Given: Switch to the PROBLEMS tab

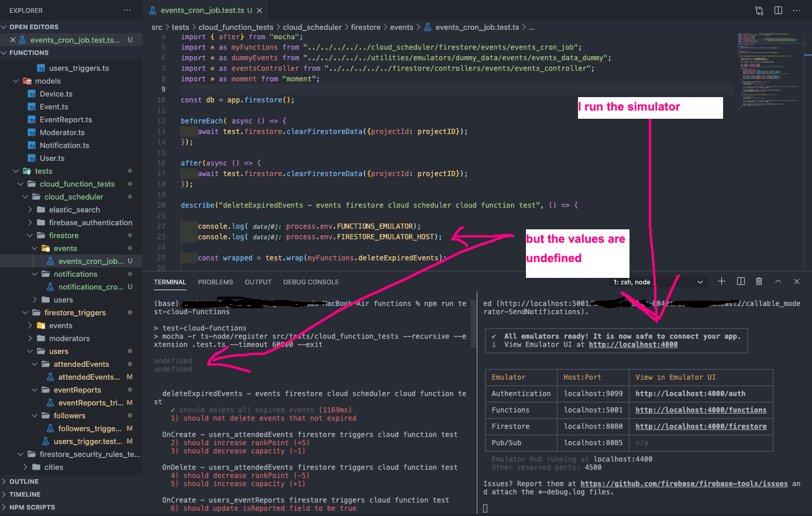Looking at the screenshot, I should (215, 282).
